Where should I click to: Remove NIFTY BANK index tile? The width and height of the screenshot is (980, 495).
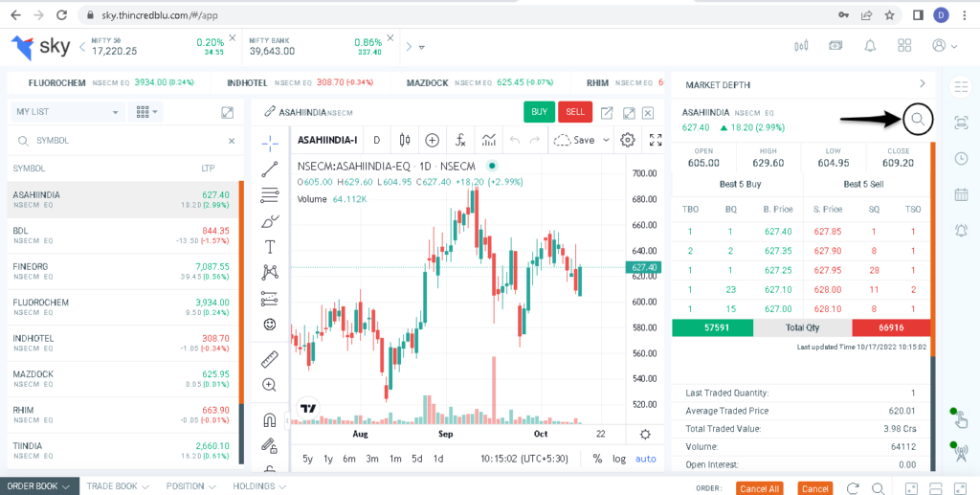click(390, 38)
